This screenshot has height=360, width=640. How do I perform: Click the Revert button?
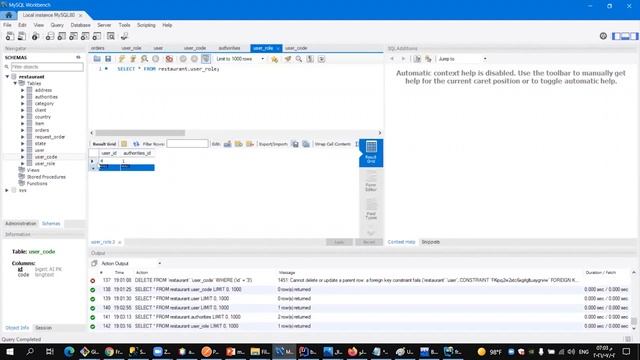369,242
